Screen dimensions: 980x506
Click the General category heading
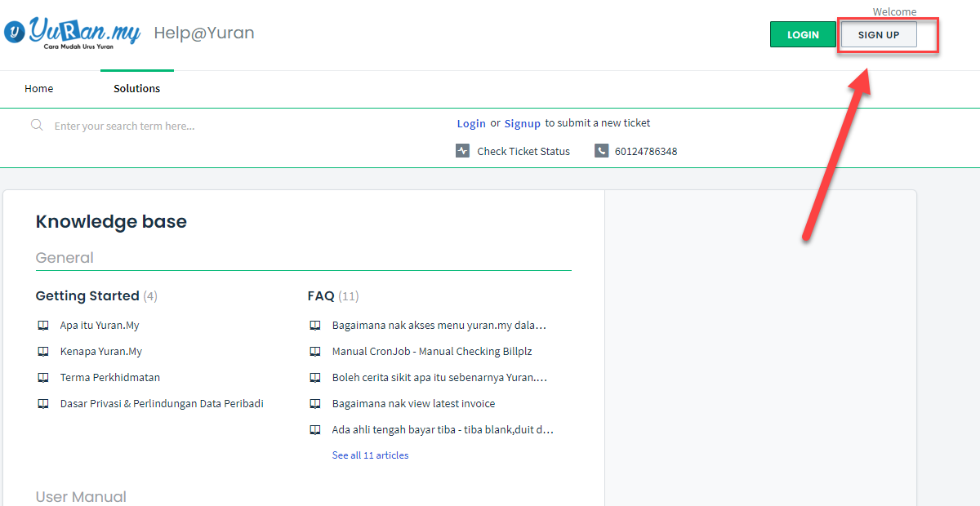click(65, 258)
